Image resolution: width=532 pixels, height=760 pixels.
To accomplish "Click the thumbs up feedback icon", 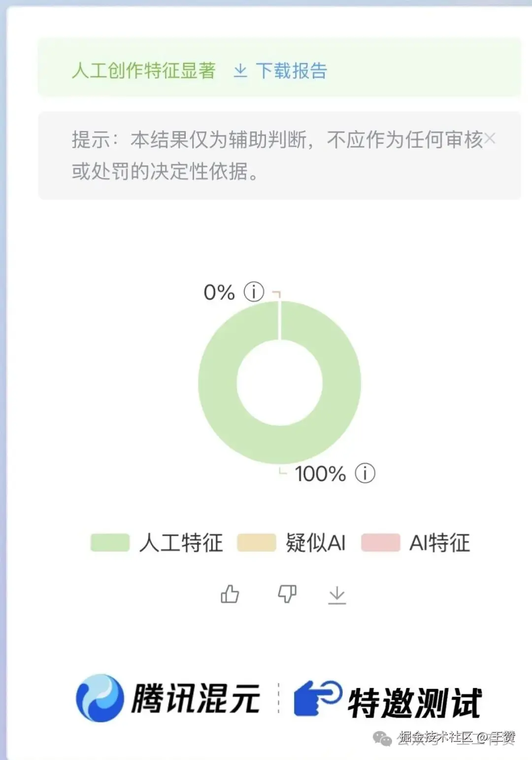I will pos(230,594).
